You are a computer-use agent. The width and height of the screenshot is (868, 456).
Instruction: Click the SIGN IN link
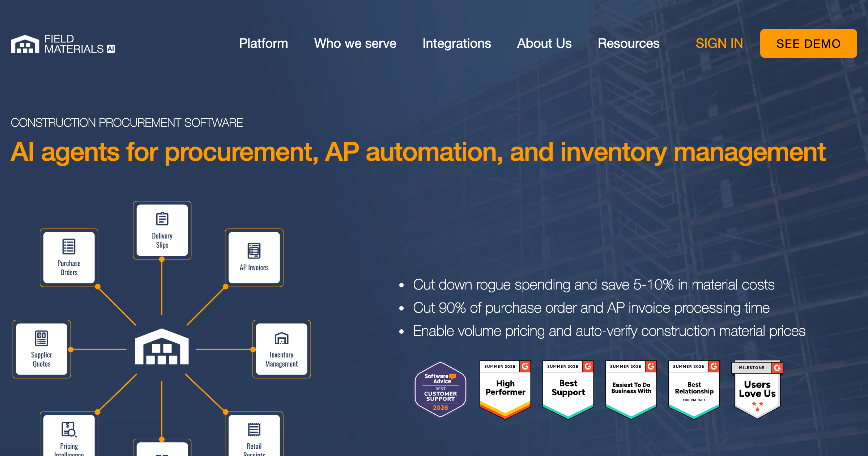point(719,43)
